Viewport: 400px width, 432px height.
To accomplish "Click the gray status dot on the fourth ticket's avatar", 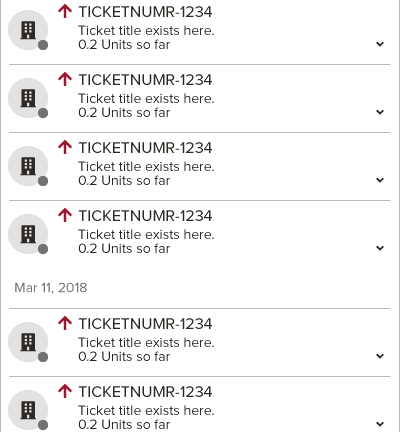I will [x=43, y=249].
